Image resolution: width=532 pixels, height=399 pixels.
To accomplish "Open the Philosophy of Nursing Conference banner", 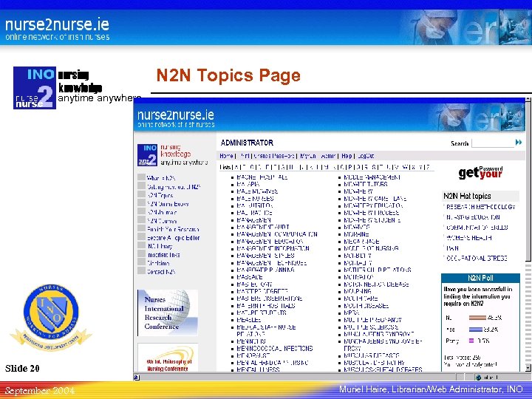I will point(168,358).
